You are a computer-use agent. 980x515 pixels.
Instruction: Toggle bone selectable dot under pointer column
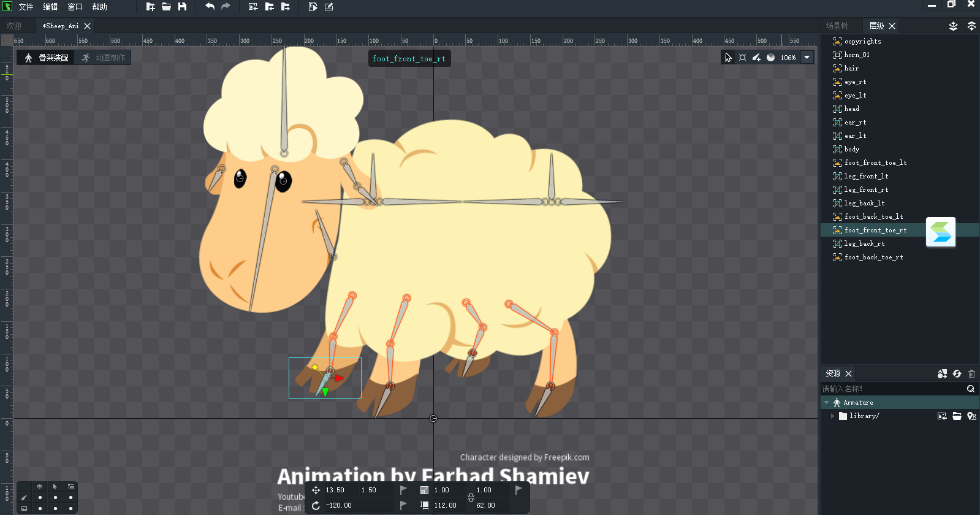[x=55, y=497]
